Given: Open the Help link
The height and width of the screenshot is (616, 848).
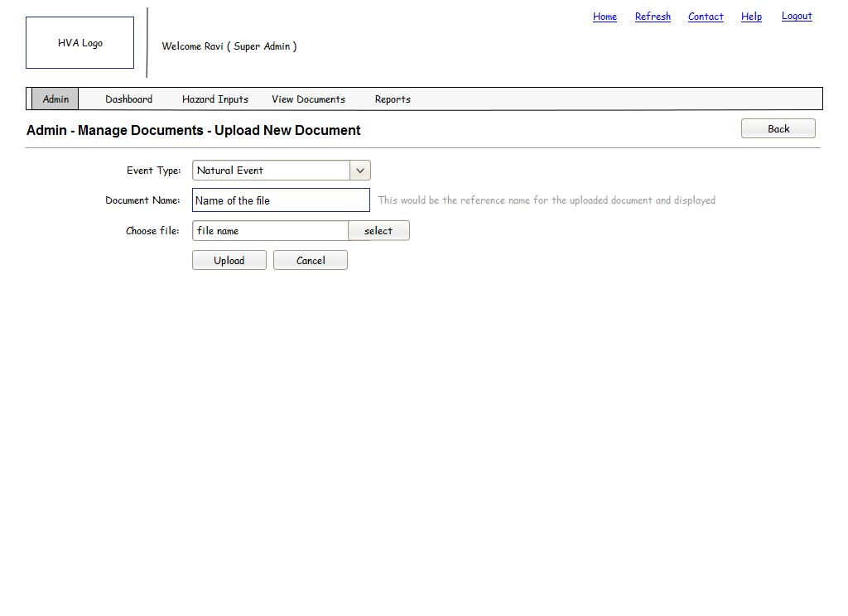Looking at the screenshot, I should (751, 17).
